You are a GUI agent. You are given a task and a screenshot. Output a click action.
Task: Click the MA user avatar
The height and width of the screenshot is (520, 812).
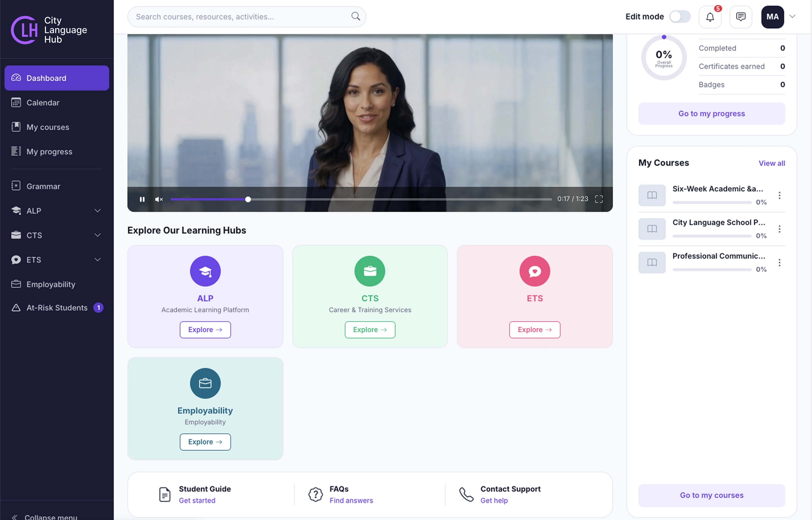[773, 17]
